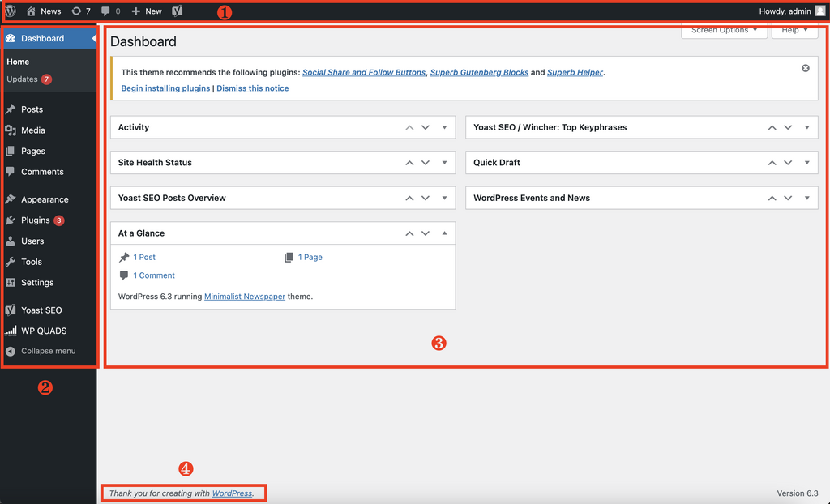Image resolution: width=830 pixels, height=504 pixels.
Task: Move Site Health Status panel up
Action: (409, 163)
